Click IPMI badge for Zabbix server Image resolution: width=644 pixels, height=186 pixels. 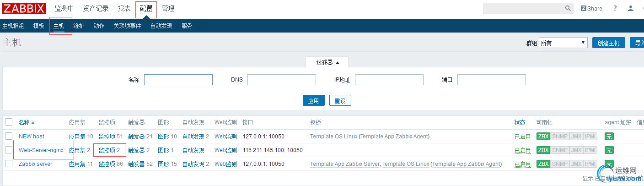point(590,164)
